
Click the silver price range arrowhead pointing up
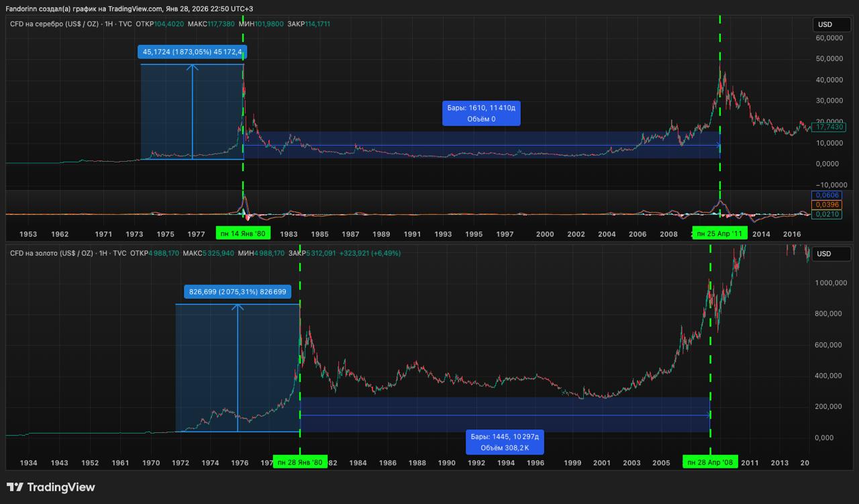click(193, 67)
